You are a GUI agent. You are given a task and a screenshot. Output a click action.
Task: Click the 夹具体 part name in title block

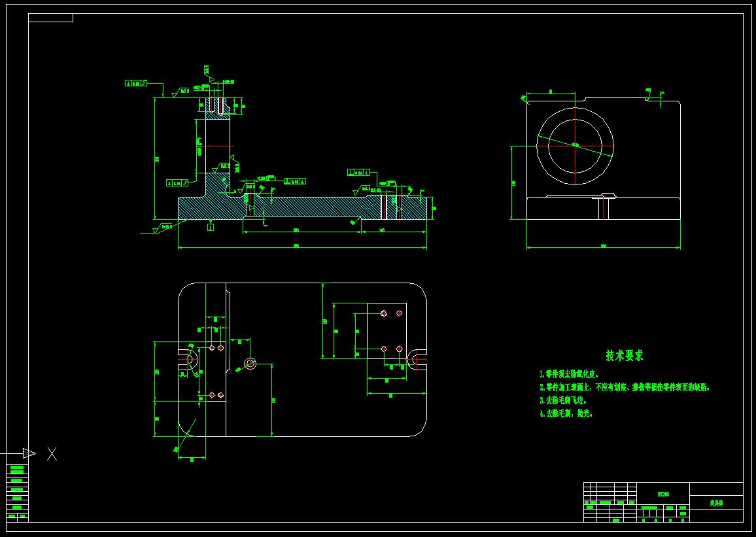[716, 503]
